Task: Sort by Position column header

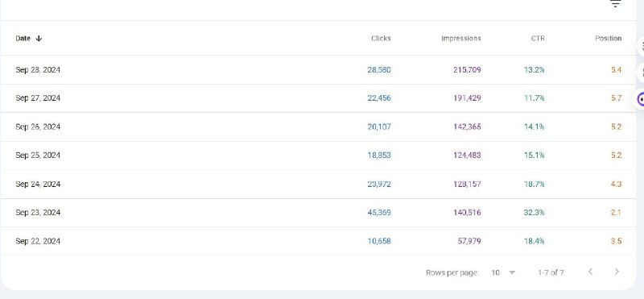Action: click(609, 38)
